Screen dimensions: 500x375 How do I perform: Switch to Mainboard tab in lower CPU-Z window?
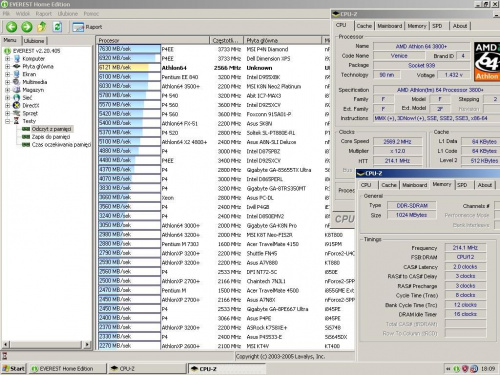tap(414, 185)
